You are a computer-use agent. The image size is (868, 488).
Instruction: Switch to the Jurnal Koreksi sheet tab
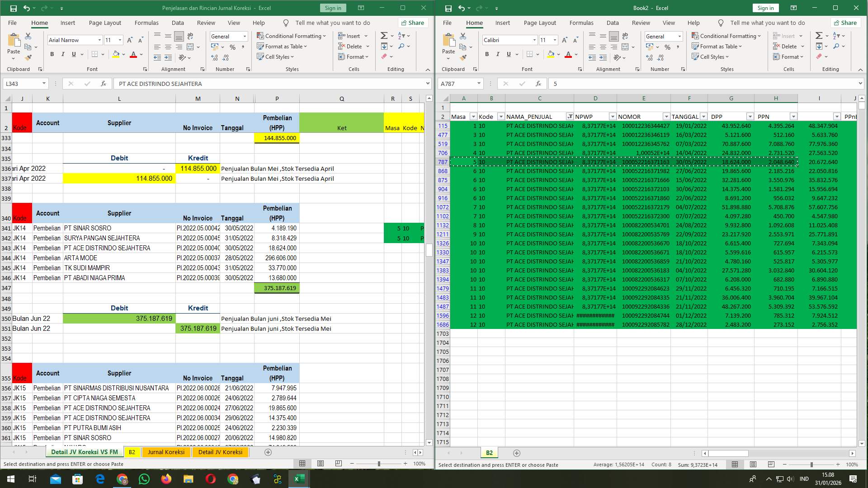click(166, 452)
